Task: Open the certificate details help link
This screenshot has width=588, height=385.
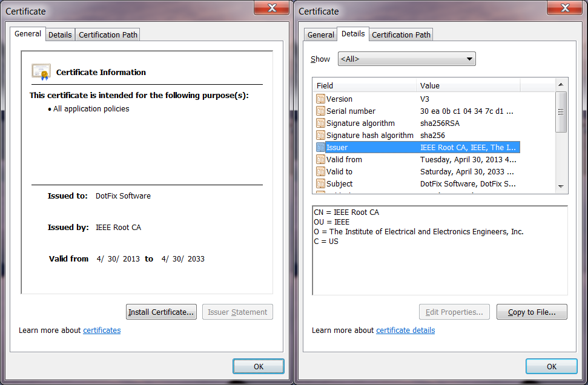Action: (405, 331)
